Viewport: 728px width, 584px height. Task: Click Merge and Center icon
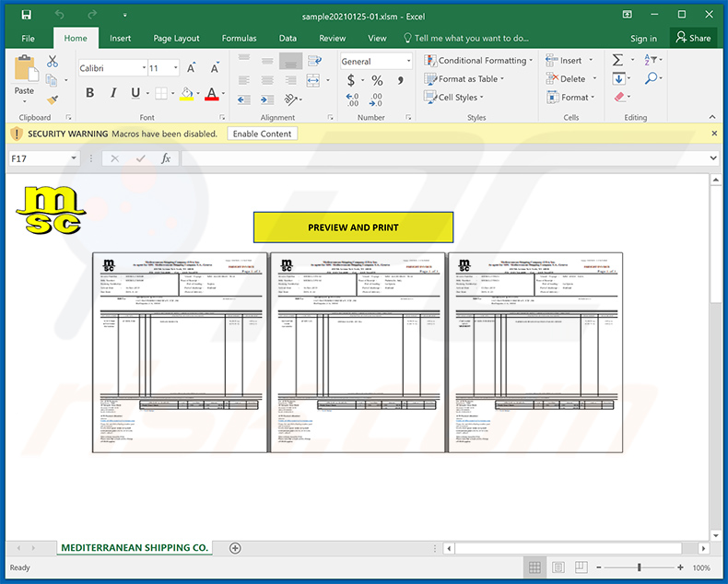pyautogui.click(x=313, y=80)
